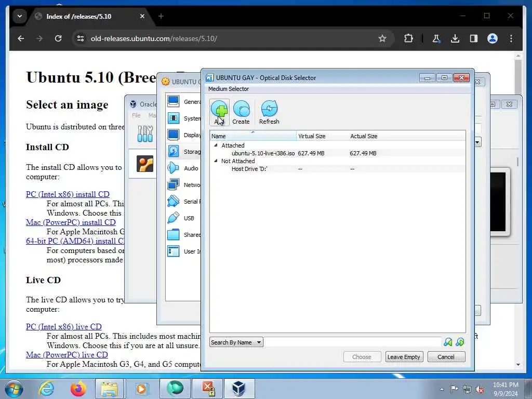
Task: Click the Add disk image icon
Action: pyautogui.click(x=219, y=112)
